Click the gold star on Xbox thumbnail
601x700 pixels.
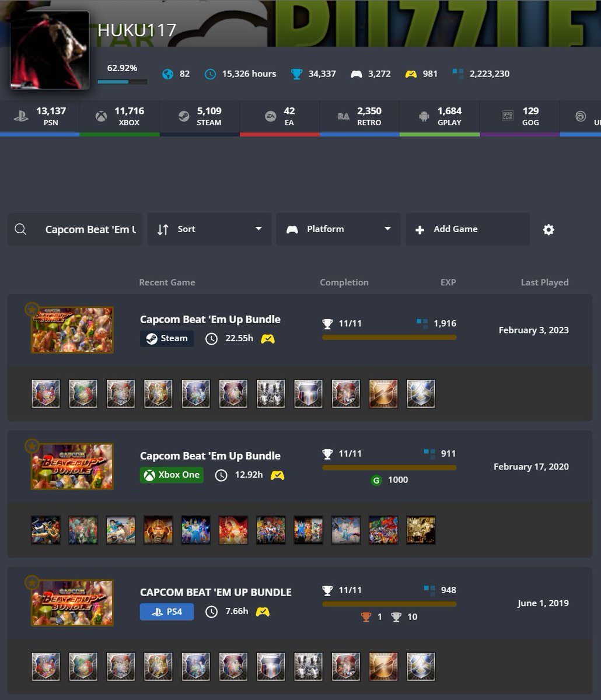click(32, 446)
